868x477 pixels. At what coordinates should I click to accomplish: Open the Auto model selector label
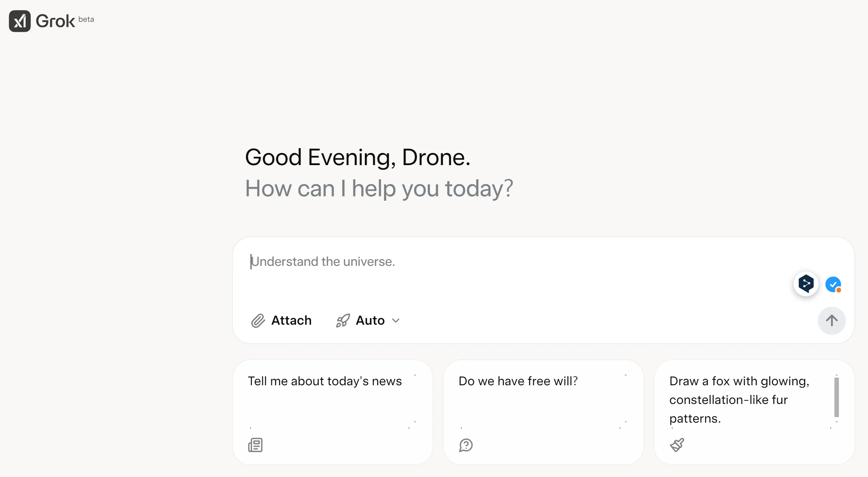click(370, 321)
